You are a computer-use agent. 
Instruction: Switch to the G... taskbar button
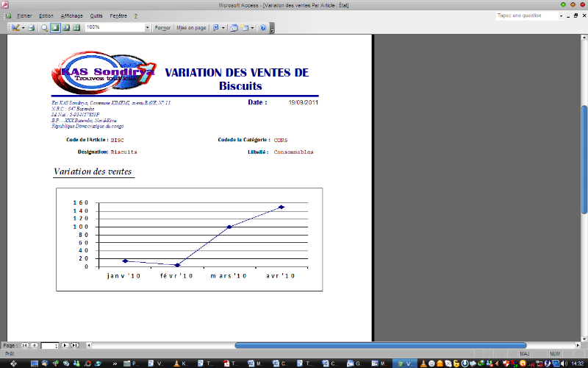(355, 364)
